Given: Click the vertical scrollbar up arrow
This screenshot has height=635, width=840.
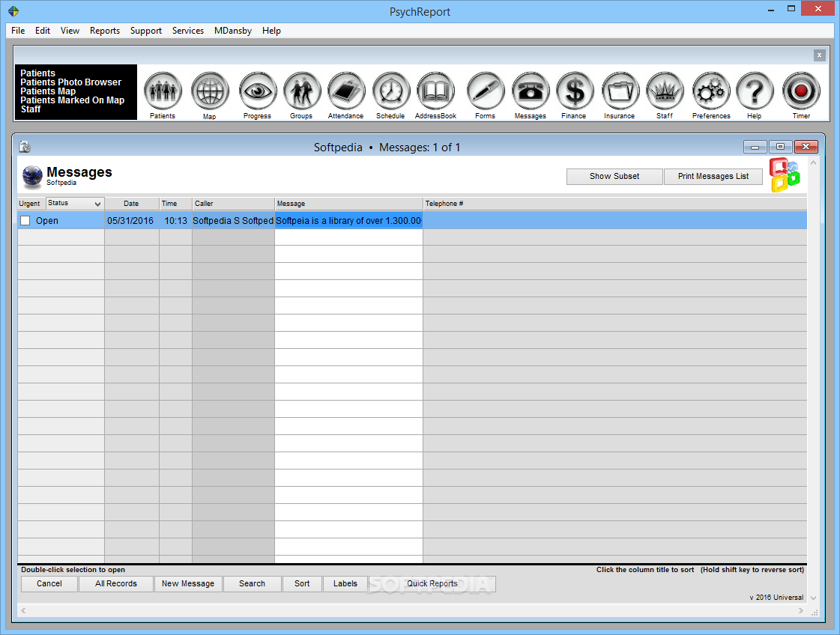Looking at the screenshot, I should [x=813, y=162].
